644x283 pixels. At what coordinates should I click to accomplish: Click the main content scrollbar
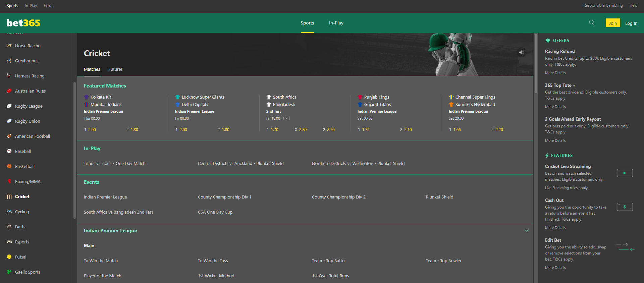(x=536, y=64)
